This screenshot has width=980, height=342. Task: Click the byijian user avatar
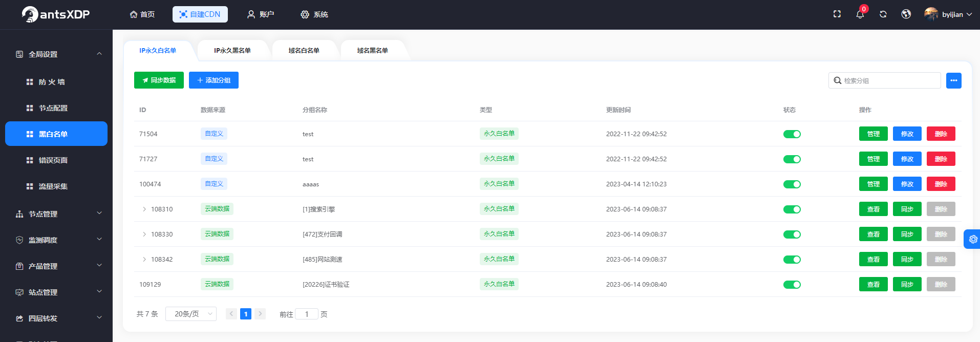pos(931,14)
